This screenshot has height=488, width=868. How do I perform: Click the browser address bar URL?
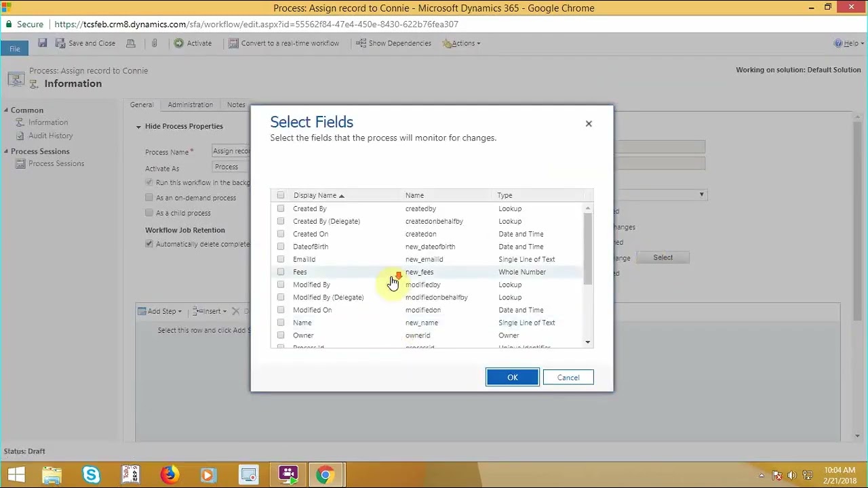tap(256, 24)
